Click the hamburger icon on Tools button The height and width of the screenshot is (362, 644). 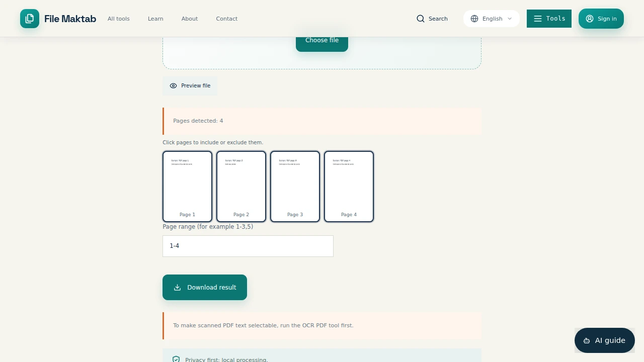(x=538, y=19)
